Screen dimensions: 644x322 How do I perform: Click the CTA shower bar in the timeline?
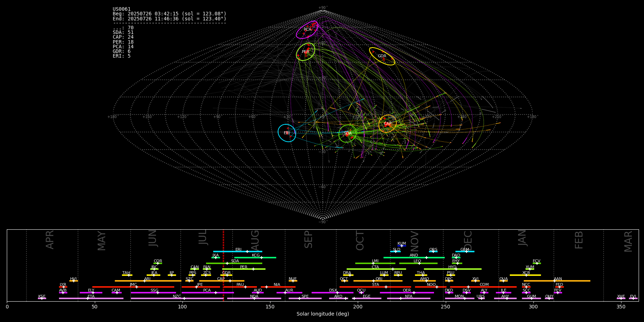[376, 269]
